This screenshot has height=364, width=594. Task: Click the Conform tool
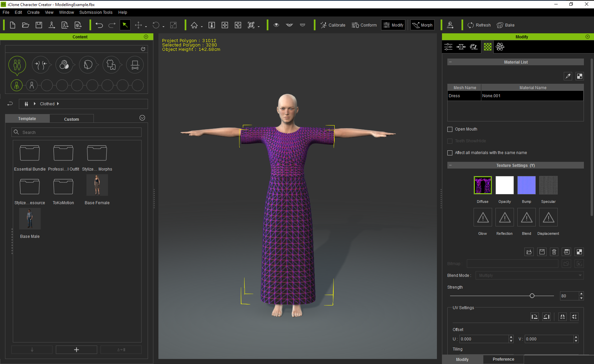coord(364,25)
